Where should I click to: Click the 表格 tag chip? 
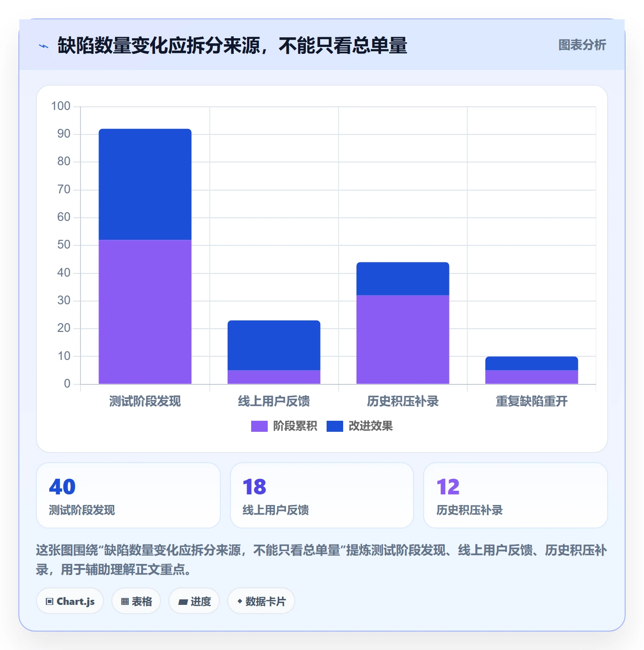(x=136, y=601)
